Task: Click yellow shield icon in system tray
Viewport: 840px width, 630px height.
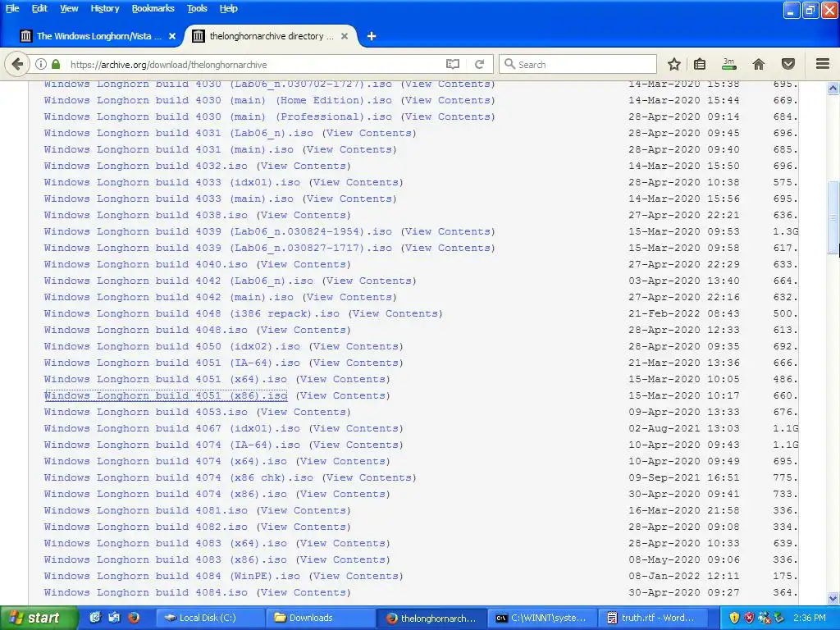Action: pyautogui.click(x=734, y=618)
